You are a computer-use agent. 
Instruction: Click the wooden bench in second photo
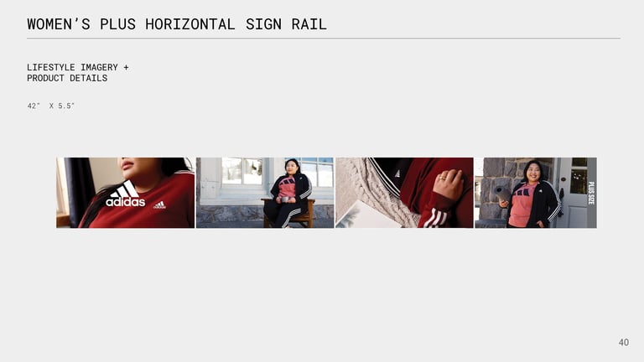click(288, 214)
